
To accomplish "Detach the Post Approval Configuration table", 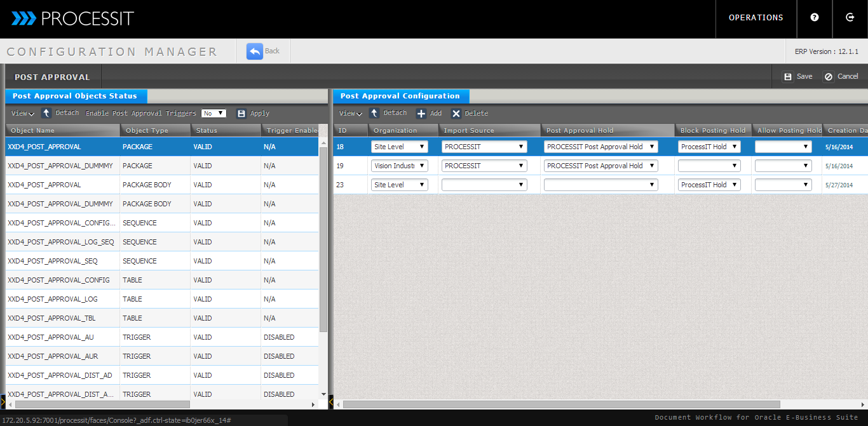I will coord(374,113).
